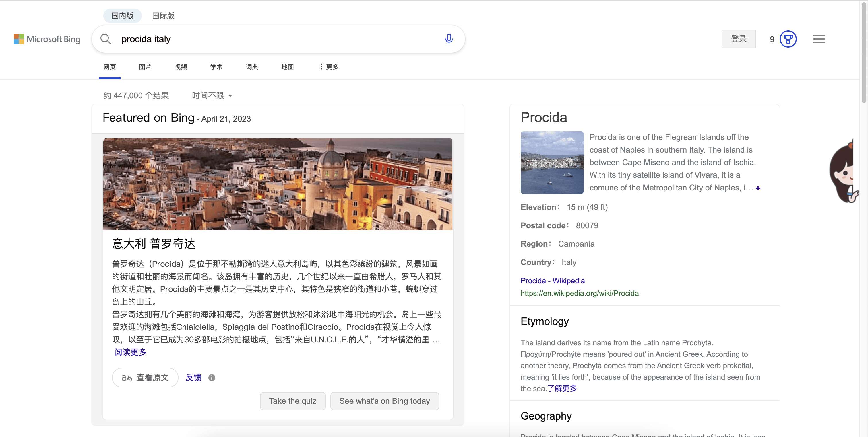This screenshot has width=868, height=437.
Task: Click the 查看原文 translation button
Action: tap(145, 377)
